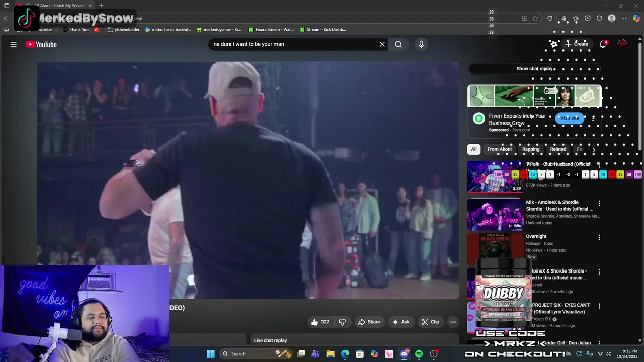644x362 pixels.
Task: Favorite this page with the star icon
Action: pos(535,18)
